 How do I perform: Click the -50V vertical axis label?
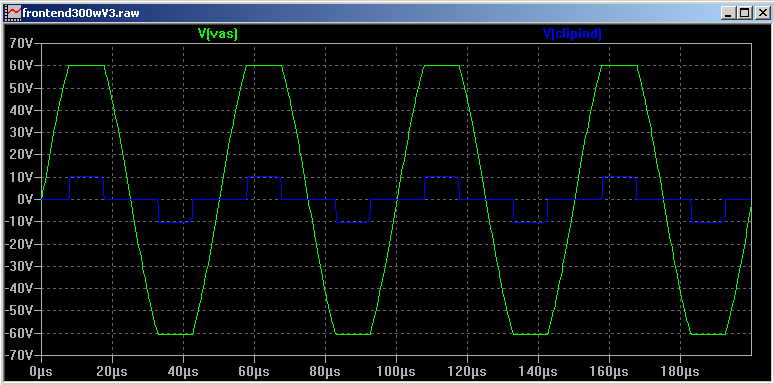(19, 310)
